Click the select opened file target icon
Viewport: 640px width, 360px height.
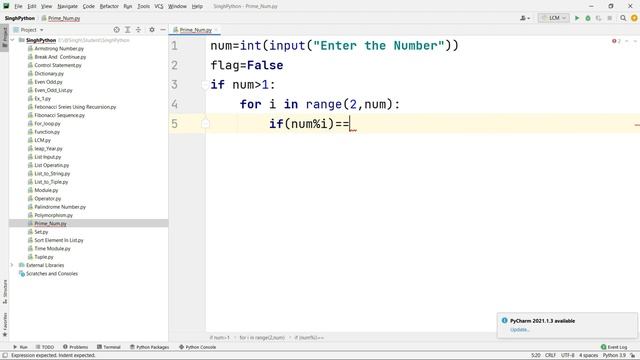[116, 30]
